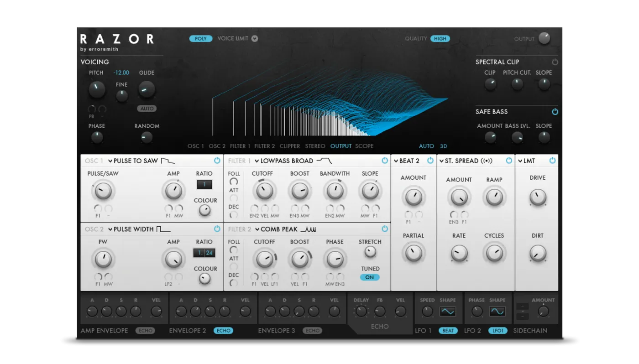This screenshot has height=364, width=639.
Task: Click the stereo spread speaker icon
Action: click(487, 161)
